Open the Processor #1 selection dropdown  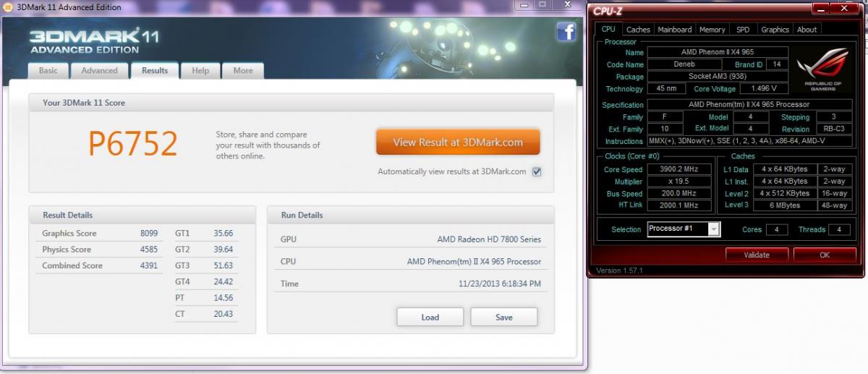pos(684,229)
